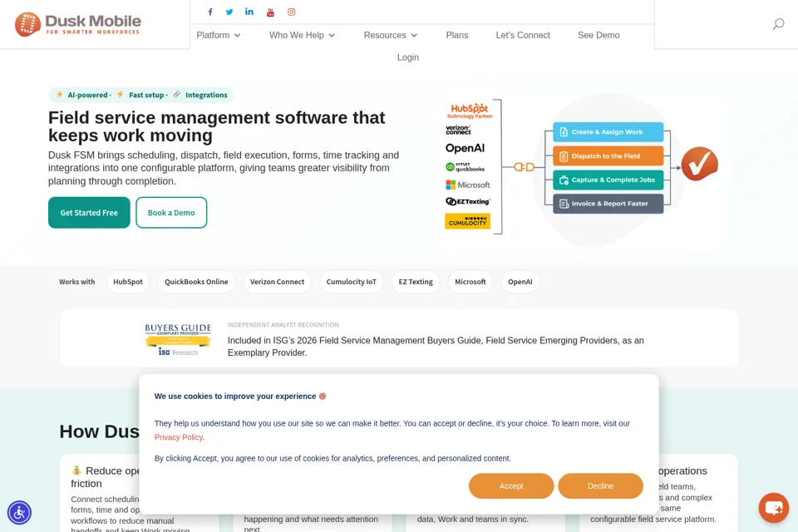
Task: Open the Plans menu item
Action: coord(457,35)
